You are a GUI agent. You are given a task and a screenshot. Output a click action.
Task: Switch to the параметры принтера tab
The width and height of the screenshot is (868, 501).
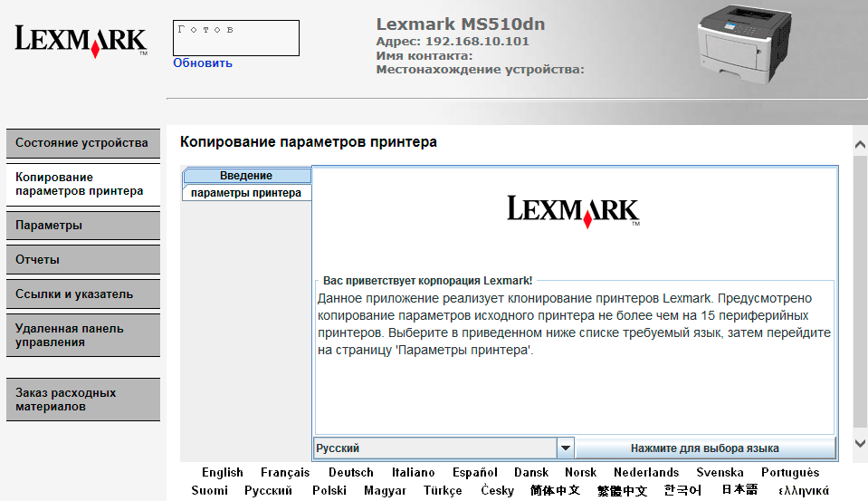[x=247, y=193]
